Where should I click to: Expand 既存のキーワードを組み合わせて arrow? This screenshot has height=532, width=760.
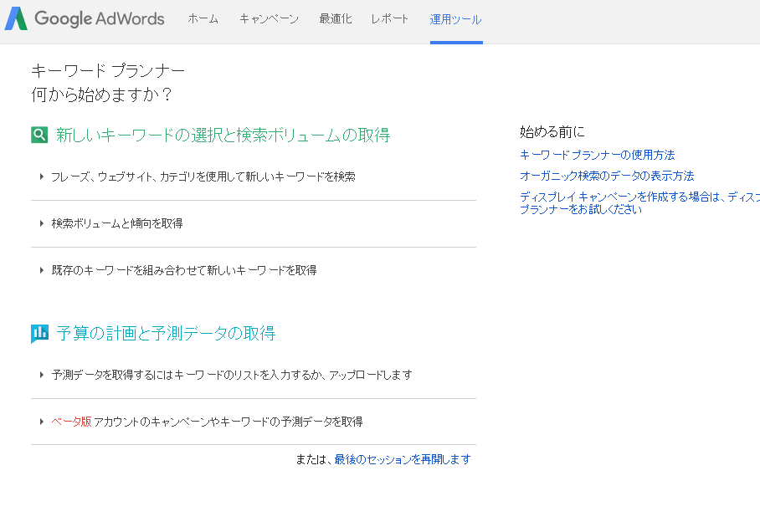click(x=42, y=270)
